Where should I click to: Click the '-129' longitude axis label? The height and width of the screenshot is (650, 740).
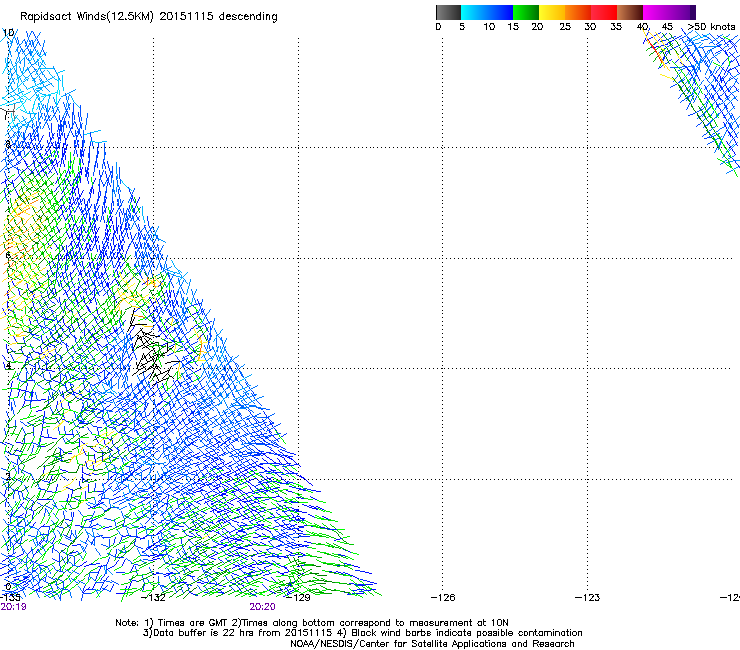[298, 598]
